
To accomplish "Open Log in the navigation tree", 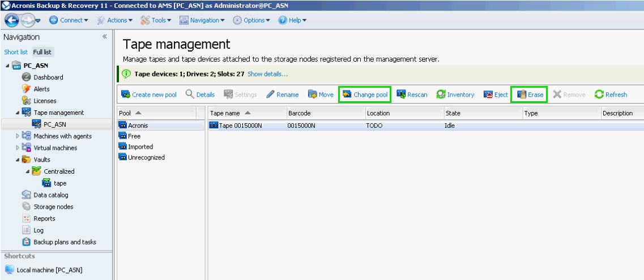I will tap(33, 230).
